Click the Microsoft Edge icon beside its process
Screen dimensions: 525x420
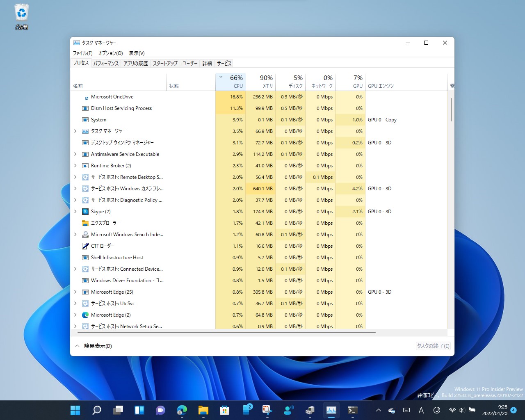(85, 315)
